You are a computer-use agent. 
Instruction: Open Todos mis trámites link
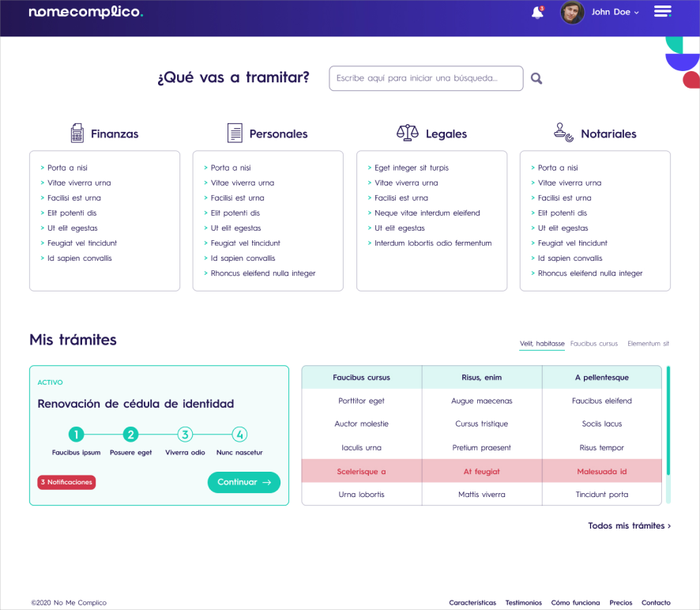(629, 525)
